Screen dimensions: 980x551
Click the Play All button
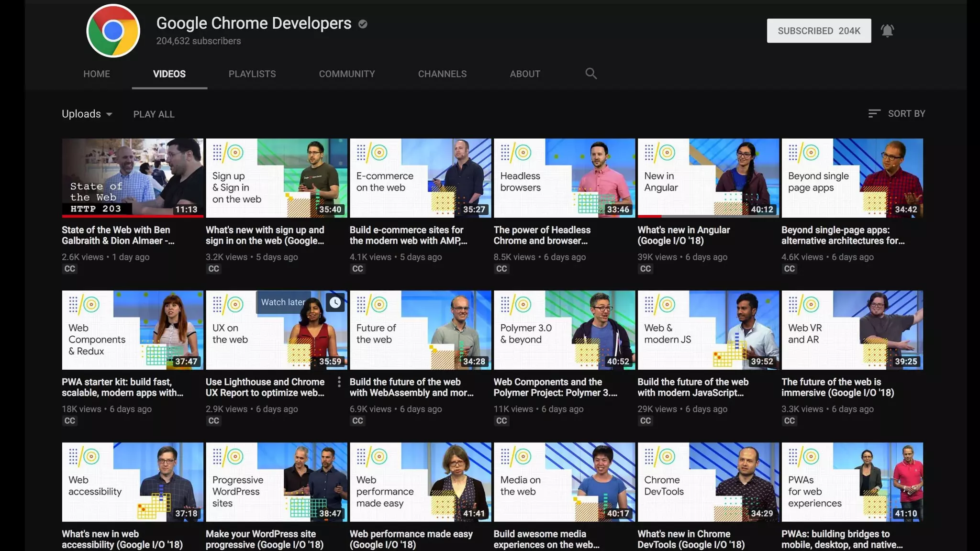point(154,114)
